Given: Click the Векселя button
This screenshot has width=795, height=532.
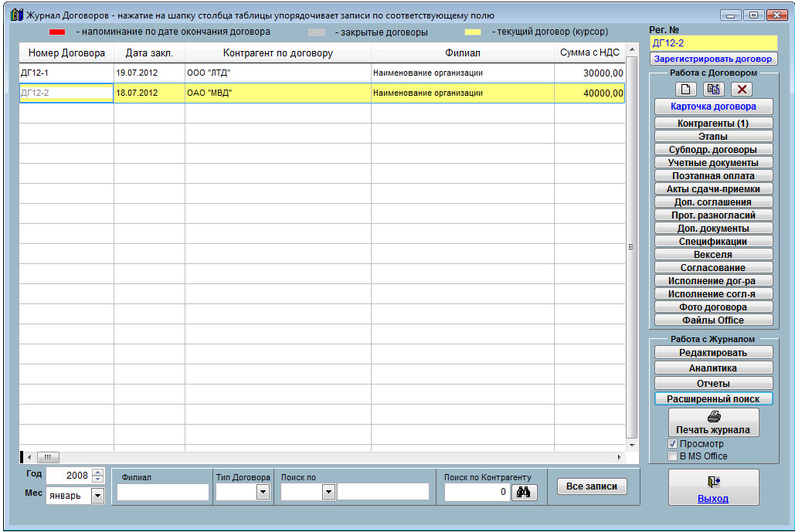Looking at the screenshot, I should [713, 255].
